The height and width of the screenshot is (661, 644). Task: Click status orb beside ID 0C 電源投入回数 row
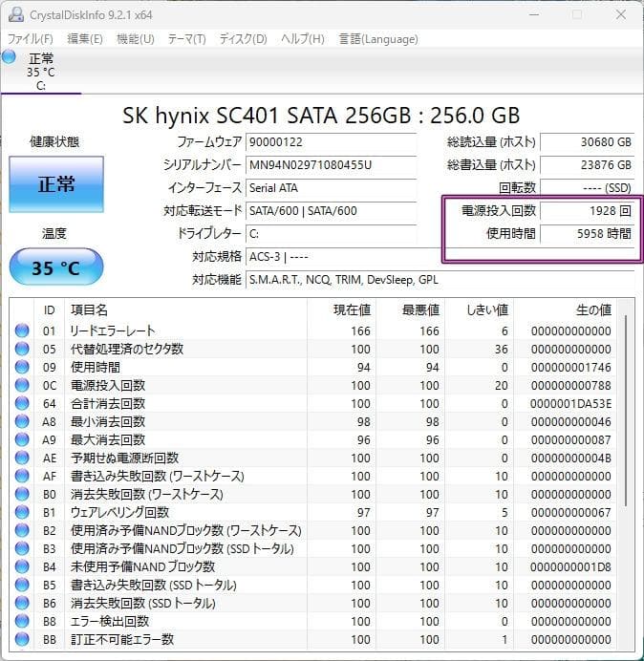(x=22, y=385)
